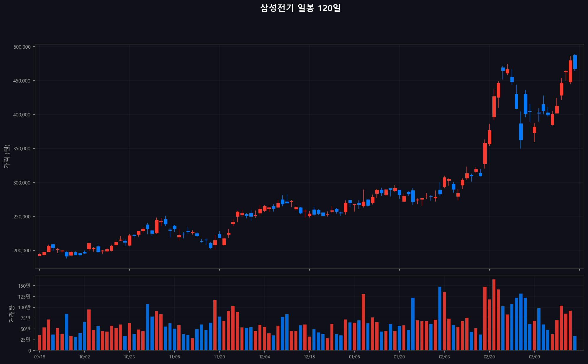Click the 03/09 date label

point(534,357)
